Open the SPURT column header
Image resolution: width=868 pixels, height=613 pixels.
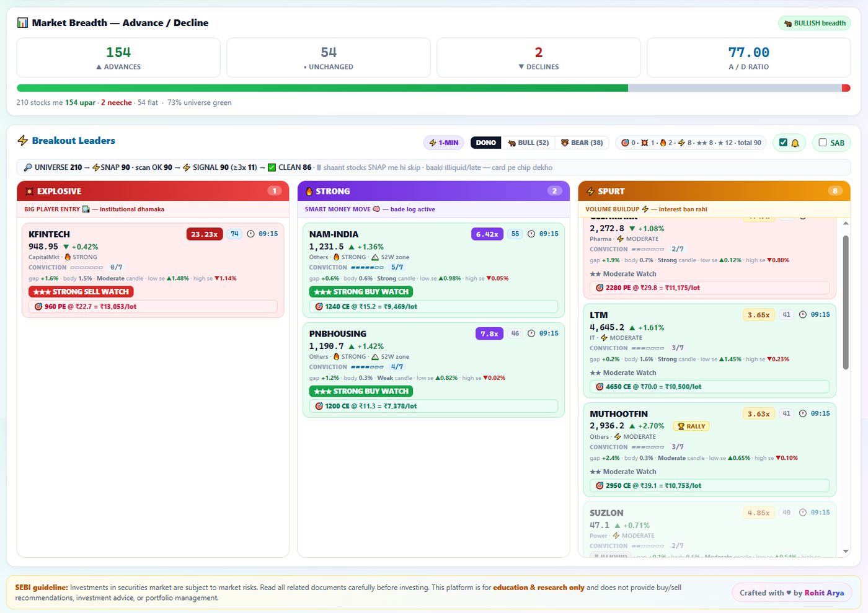[x=714, y=191]
